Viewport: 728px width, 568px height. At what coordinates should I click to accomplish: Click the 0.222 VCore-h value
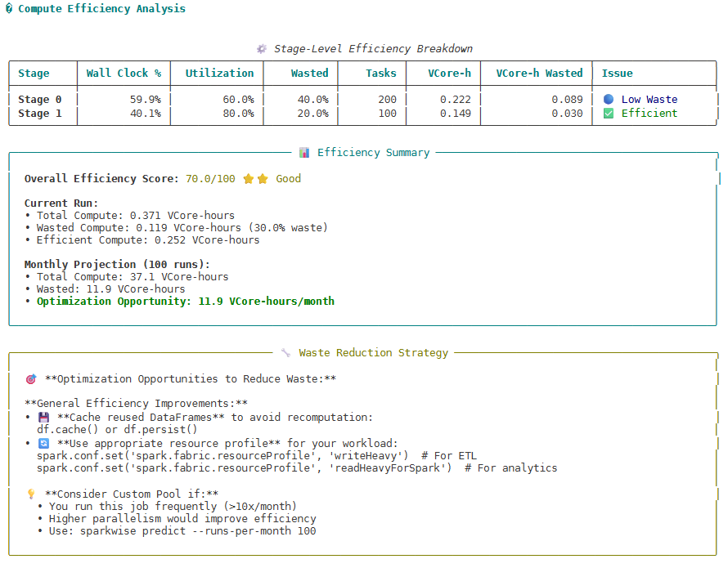[x=456, y=100]
